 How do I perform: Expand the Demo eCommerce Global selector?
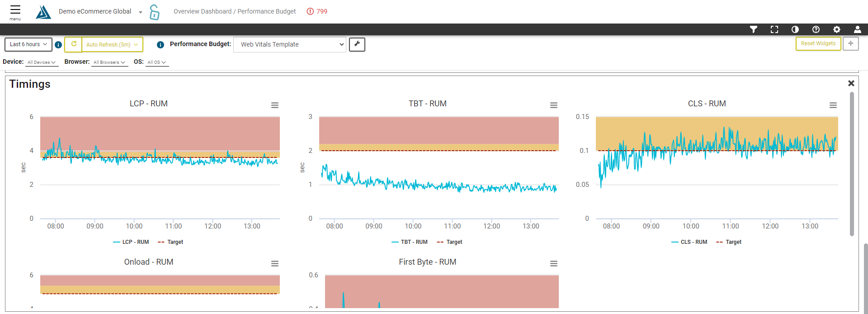coord(141,12)
